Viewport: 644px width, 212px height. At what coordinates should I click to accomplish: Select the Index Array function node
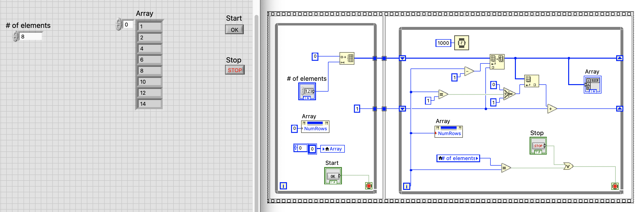531,81
